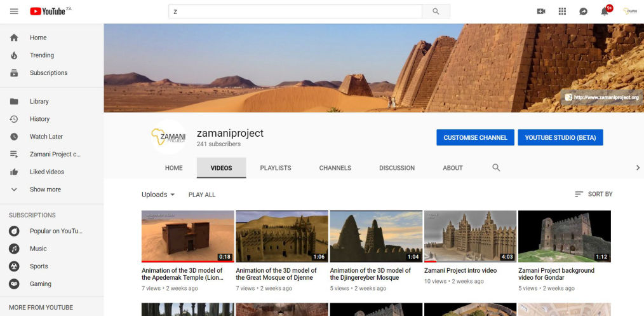Open the Uploads dropdown
Viewport: 644px width, 316px height.
(x=158, y=195)
